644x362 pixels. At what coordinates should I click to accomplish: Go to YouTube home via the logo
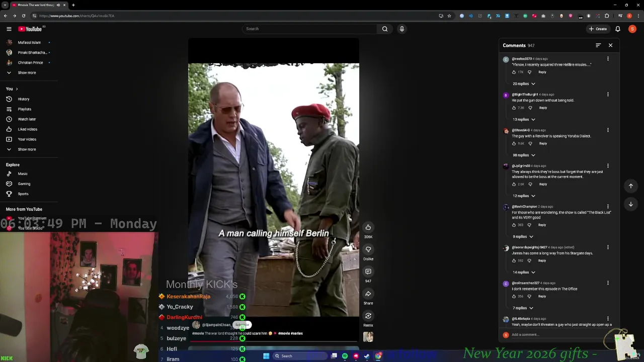30,29
